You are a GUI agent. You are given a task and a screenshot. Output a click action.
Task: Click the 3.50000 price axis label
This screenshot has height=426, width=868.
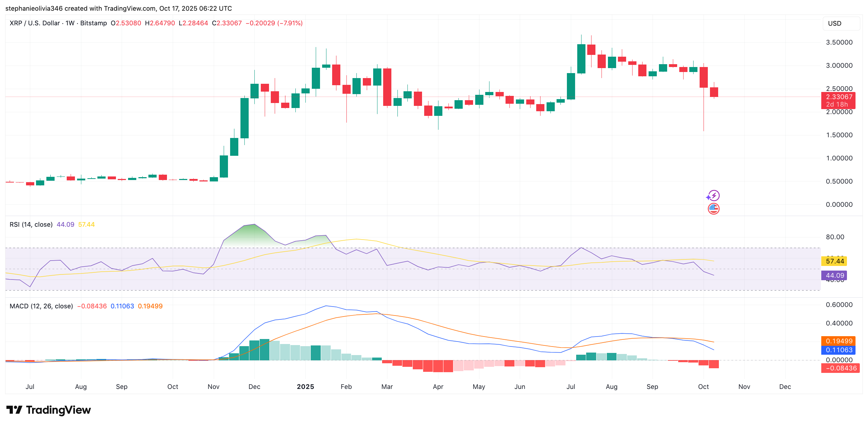point(839,42)
